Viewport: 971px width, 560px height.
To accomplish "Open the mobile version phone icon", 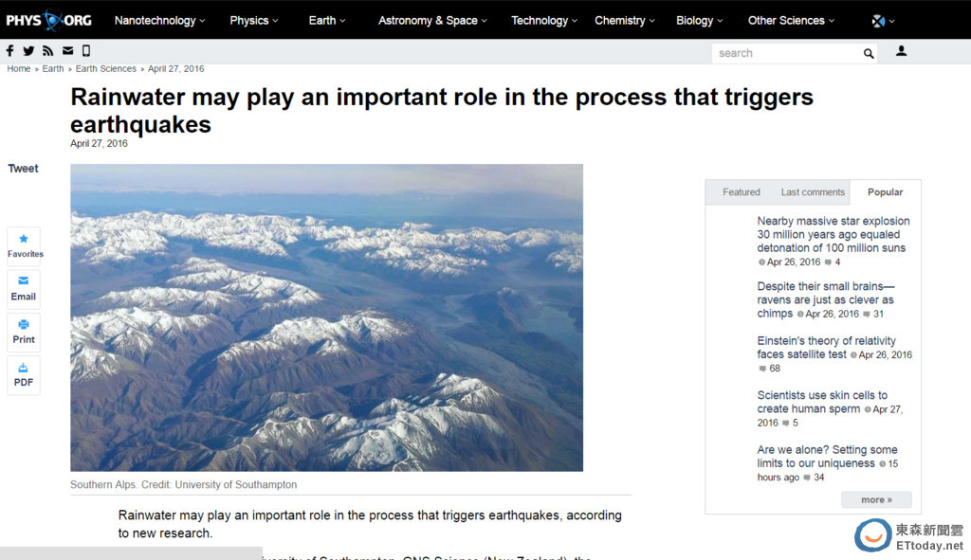I will click(x=86, y=51).
